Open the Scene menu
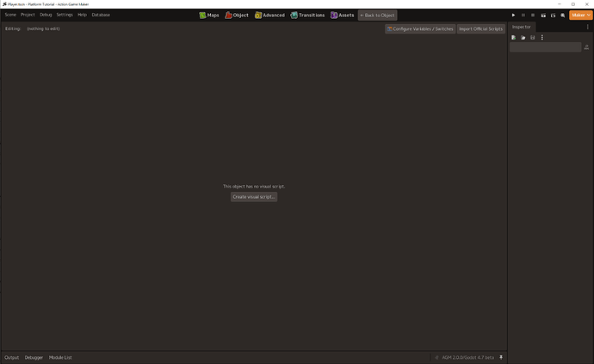The height and width of the screenshot is (364, 594). pyautogui.click(x=10, y=15)
